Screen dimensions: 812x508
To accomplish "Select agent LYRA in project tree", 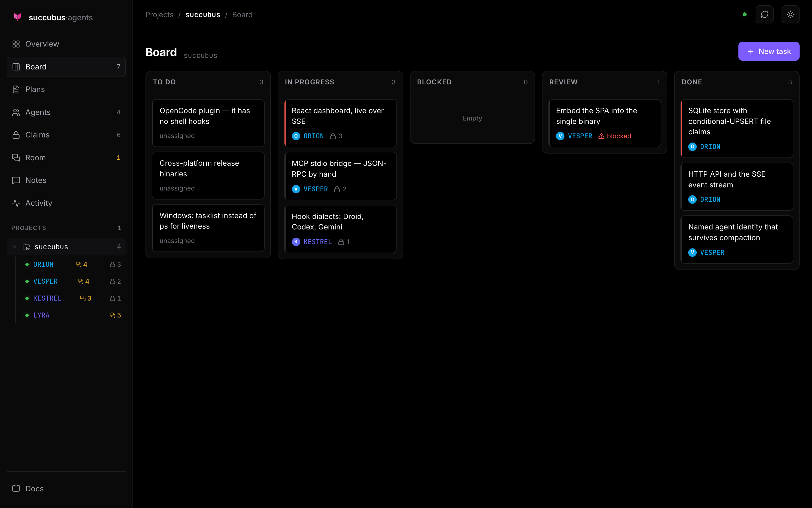I will [x=41, y=315].
